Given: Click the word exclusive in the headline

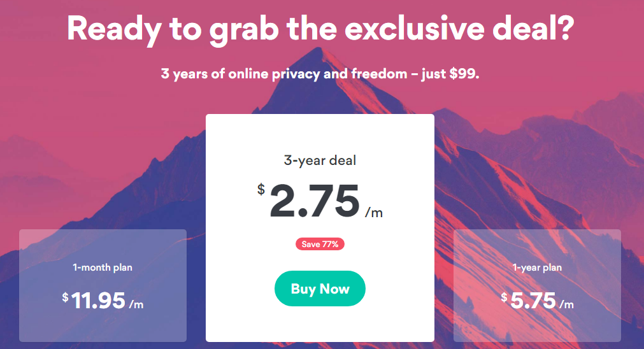Looking at the screenshot, I should pyautogui.click(x=415, y=28).
